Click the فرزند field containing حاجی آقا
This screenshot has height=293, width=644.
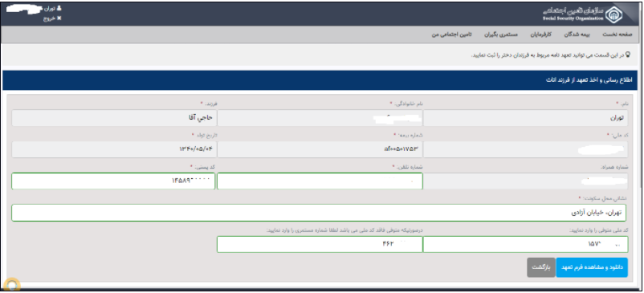click(x=114, y=118)
